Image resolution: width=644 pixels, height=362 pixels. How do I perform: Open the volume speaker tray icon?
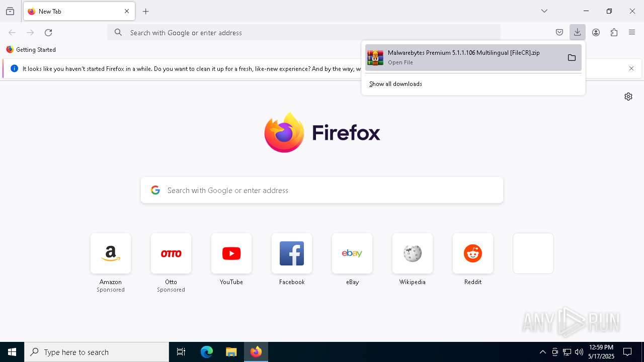579,352
